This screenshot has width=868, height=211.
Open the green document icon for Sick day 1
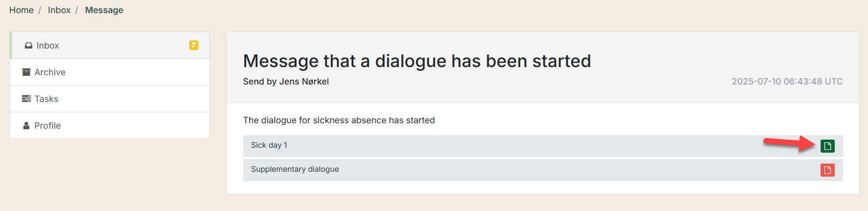point(828,146)
